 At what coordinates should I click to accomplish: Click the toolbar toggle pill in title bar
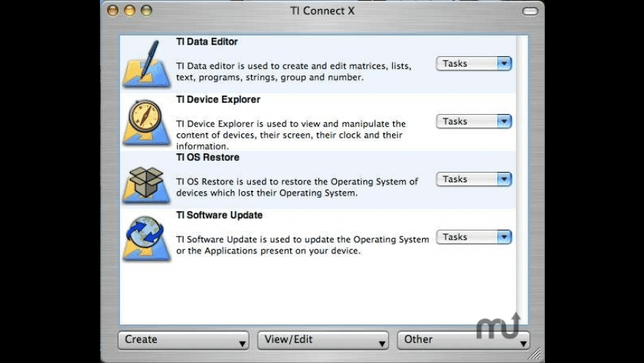(x=530, y=11)
